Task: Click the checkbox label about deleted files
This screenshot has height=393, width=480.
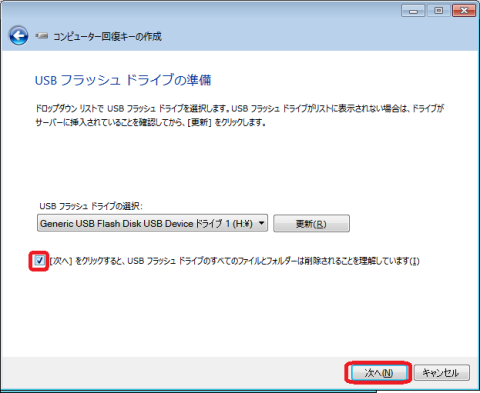Action: pos(235,261)
